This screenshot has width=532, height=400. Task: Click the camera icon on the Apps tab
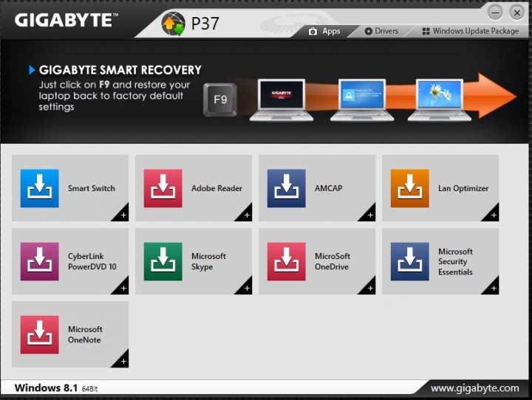(x=313, y=32)
